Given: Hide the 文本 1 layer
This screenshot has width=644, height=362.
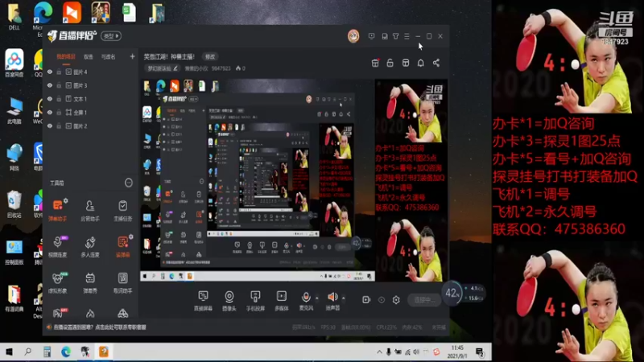Looking at the screenshot, I should click(x=50, y=99).
